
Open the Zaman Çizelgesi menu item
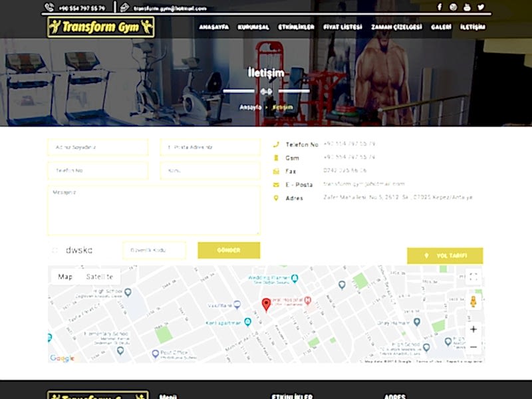pyautogui.click(x=396, y=27)
